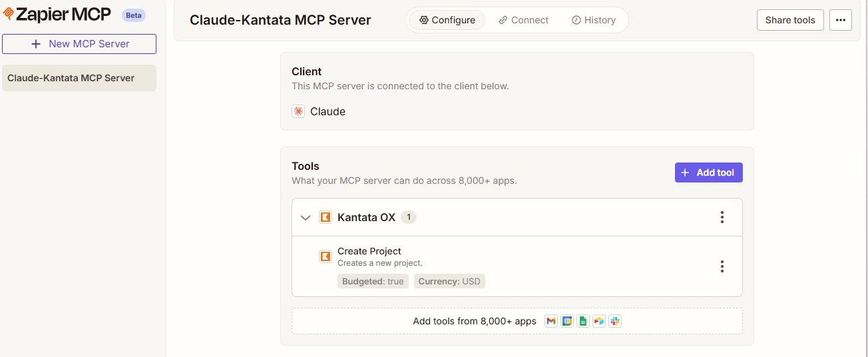Open the Connect tab

pos(524,20)
